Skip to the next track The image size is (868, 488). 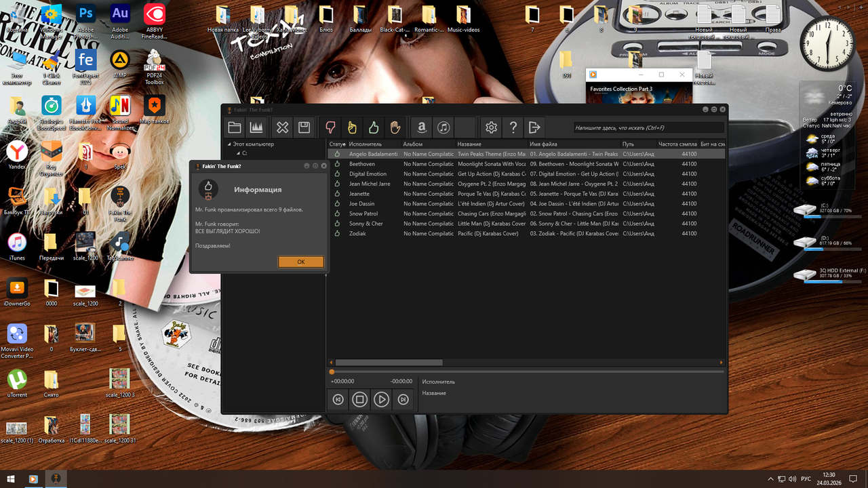pyautogui.click(x=403, y=400)
